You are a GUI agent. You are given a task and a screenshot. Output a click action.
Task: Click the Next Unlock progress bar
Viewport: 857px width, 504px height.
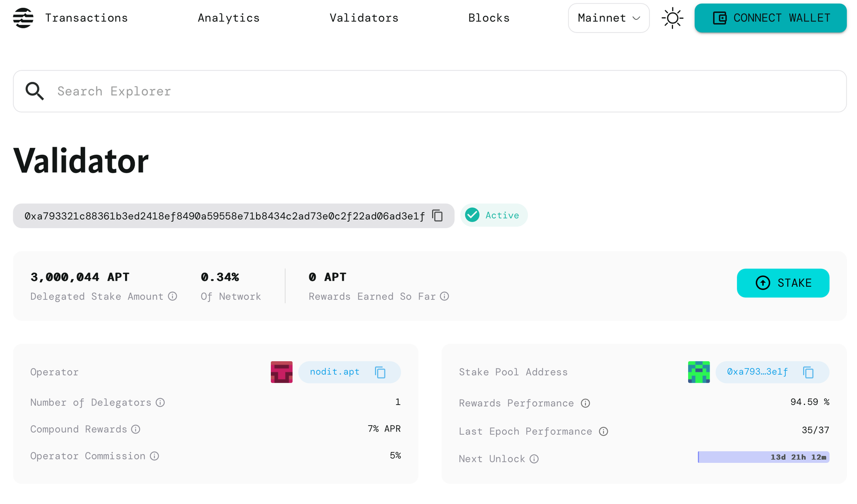tap(763, 457)
